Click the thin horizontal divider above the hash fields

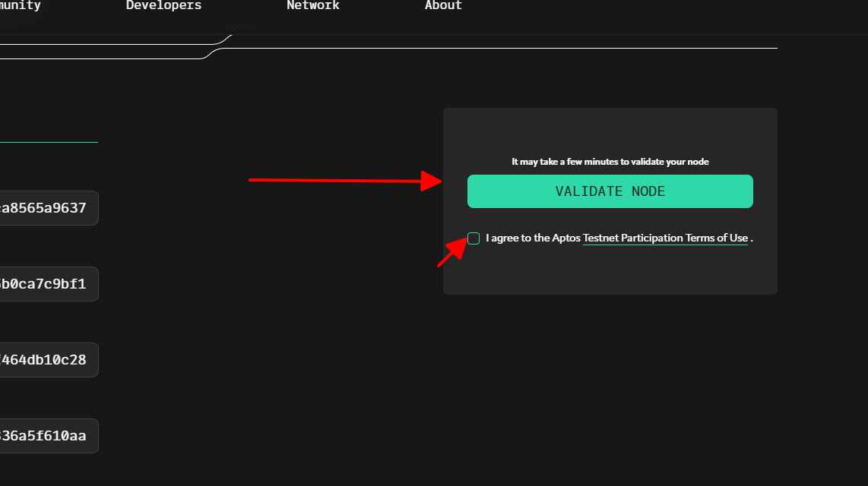49,142
